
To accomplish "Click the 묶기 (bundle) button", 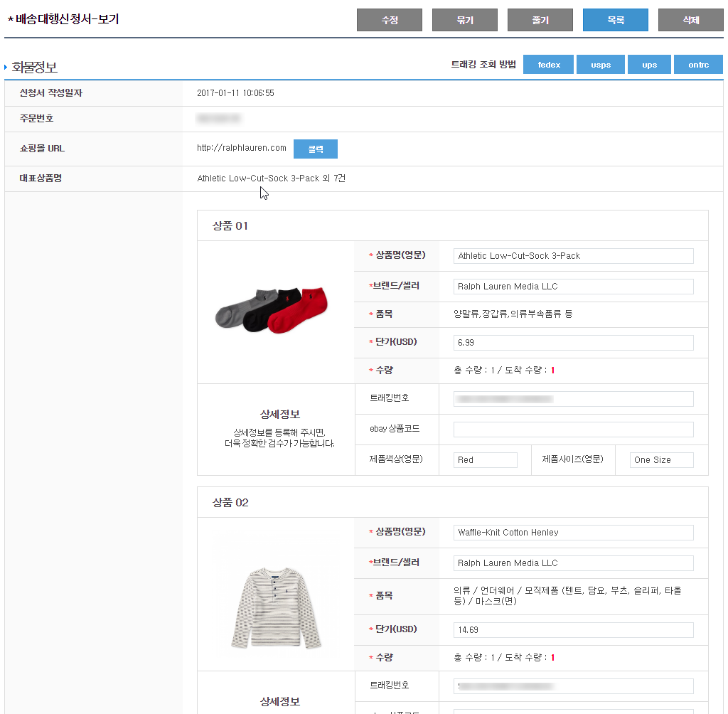I will point(465,21).
